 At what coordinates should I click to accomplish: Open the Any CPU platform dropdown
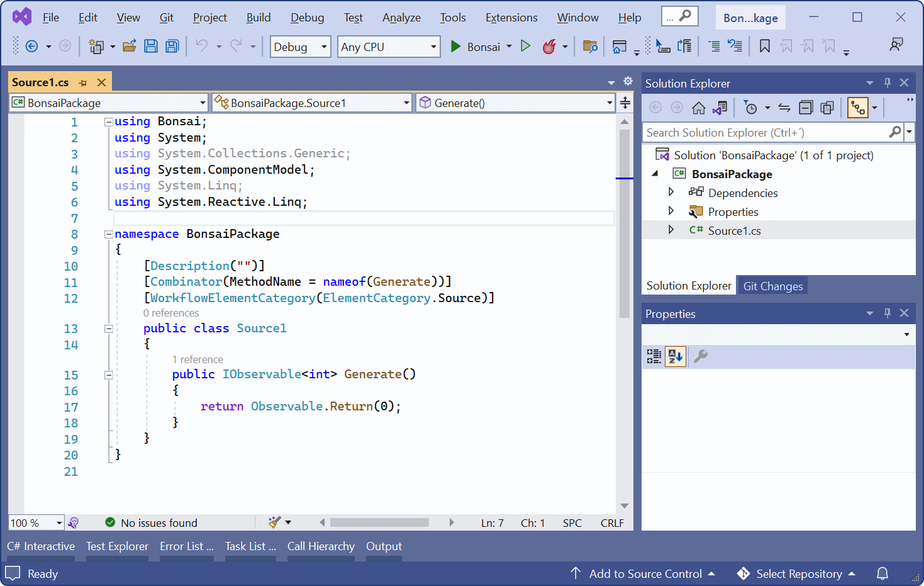point(389,47)
